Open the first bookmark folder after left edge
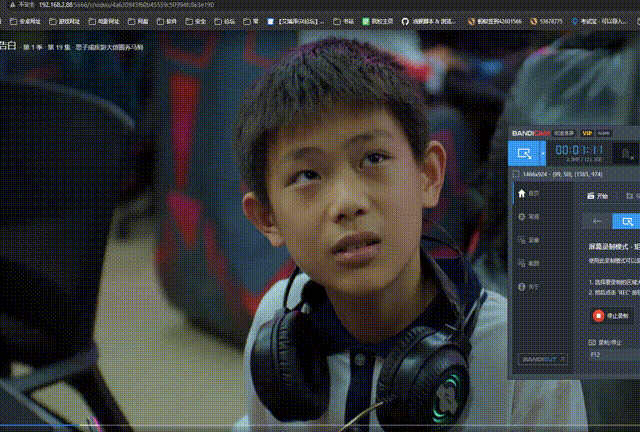640x432 pixels. [25, 21]
